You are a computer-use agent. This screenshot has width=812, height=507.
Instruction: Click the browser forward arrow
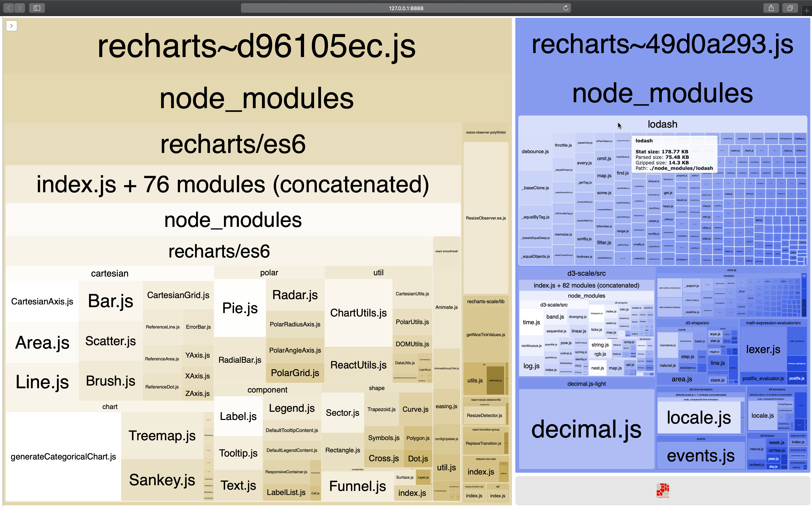point(20,8)
